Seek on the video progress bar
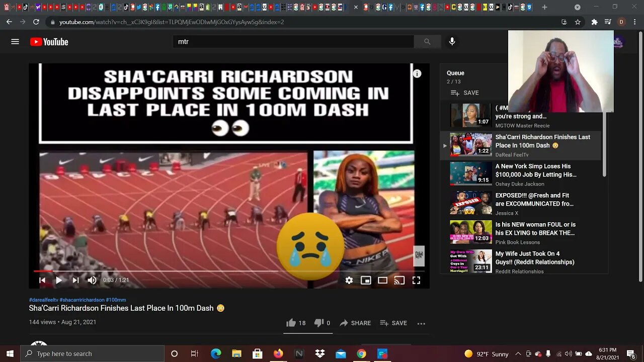Image resolution: width=644 pixels, height=362 pixels. [x=229, y=271]
